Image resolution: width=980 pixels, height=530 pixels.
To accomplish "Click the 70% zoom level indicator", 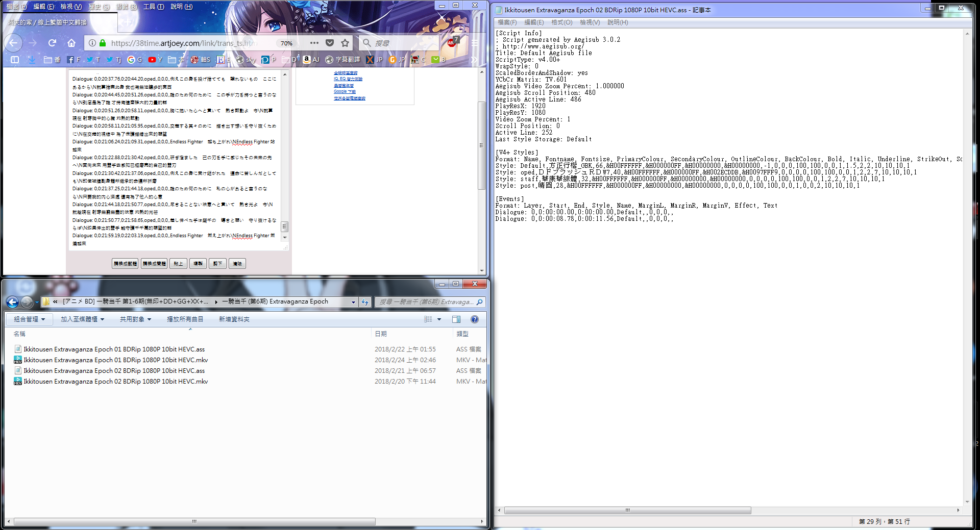I will (287, 43).
